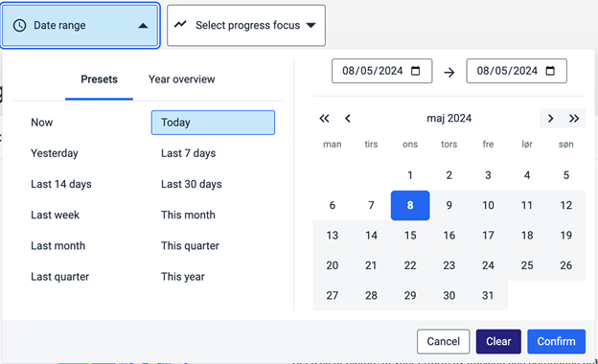Select the This quarter preset
This screenshot has width=598, height=364.
click(x=190, y=246)
